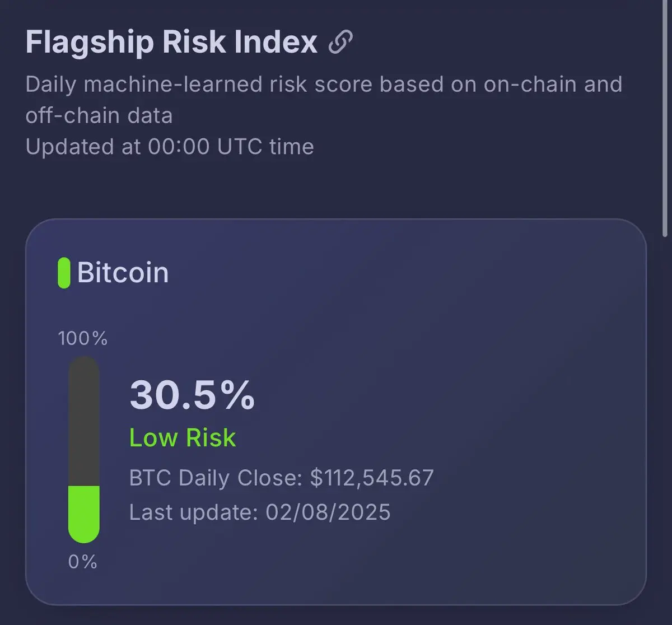Click the 0% label below the gauge
The height and width of the screenshot is (625, 672).
click(83, 562)
